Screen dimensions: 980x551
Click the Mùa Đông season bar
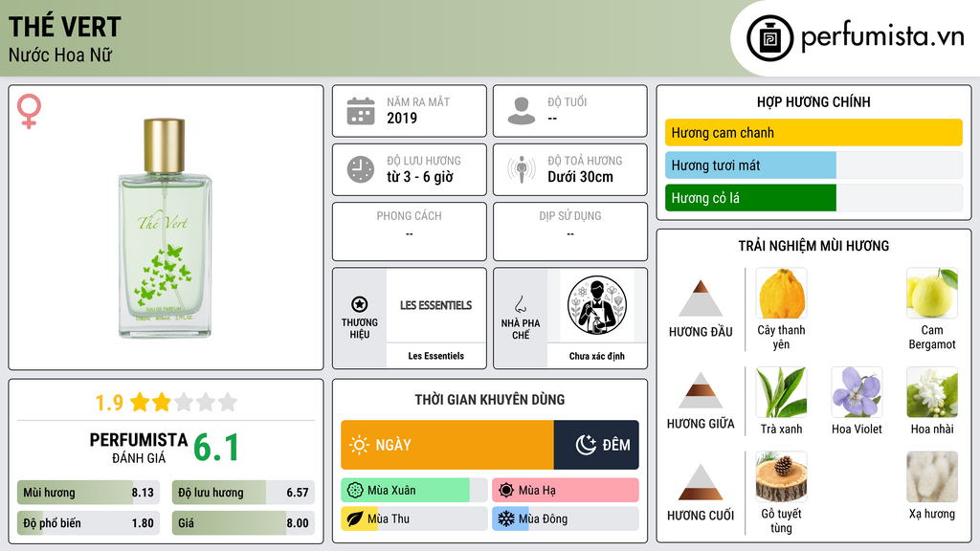[566, 518]
